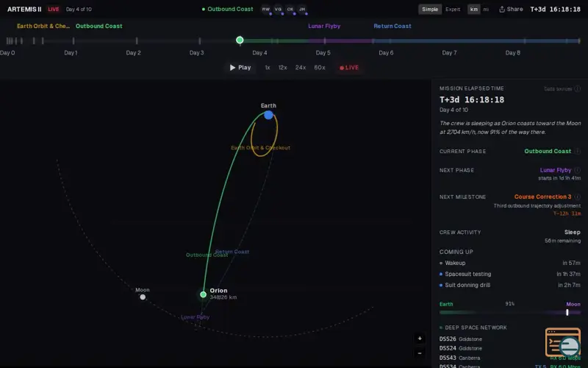Set playback speed to 24x
The height and width of the screenshot is (368, 588).
[301, 68]
